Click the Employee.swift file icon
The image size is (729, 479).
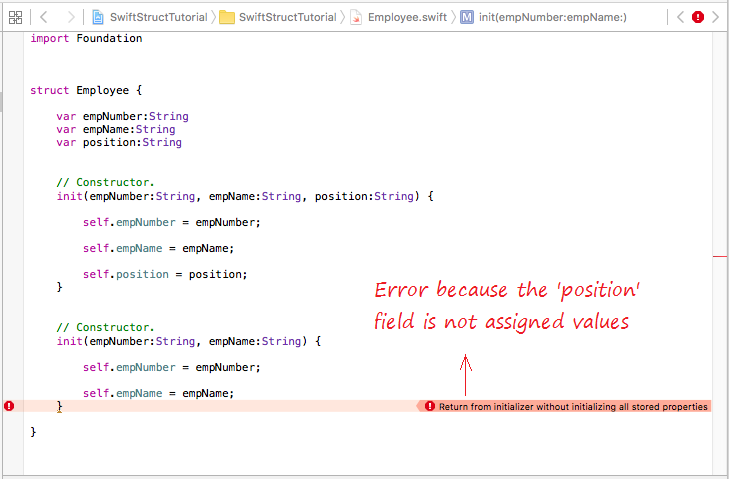point(356,17)
